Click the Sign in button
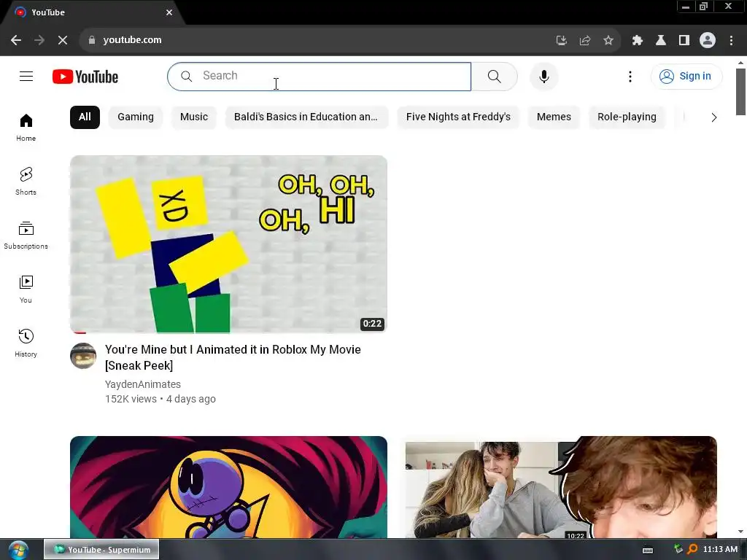747x560 pixels. coord(686,76)
